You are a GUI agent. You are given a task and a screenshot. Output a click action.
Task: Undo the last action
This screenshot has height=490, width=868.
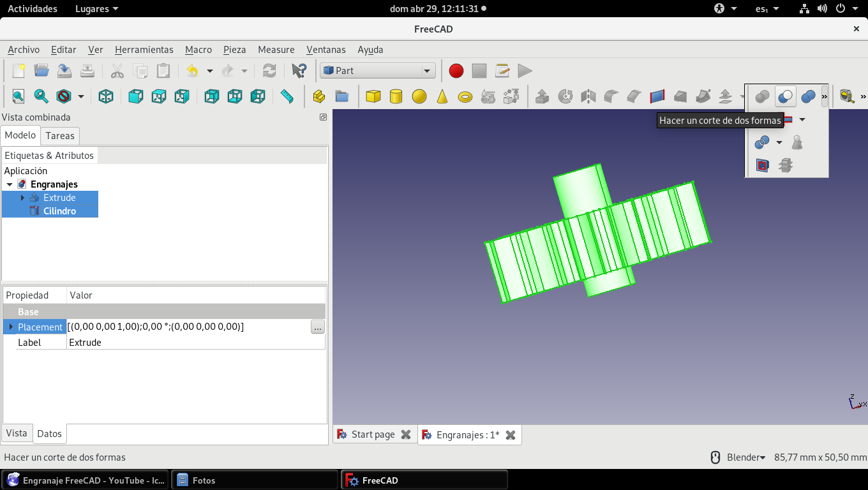[192, 71]
